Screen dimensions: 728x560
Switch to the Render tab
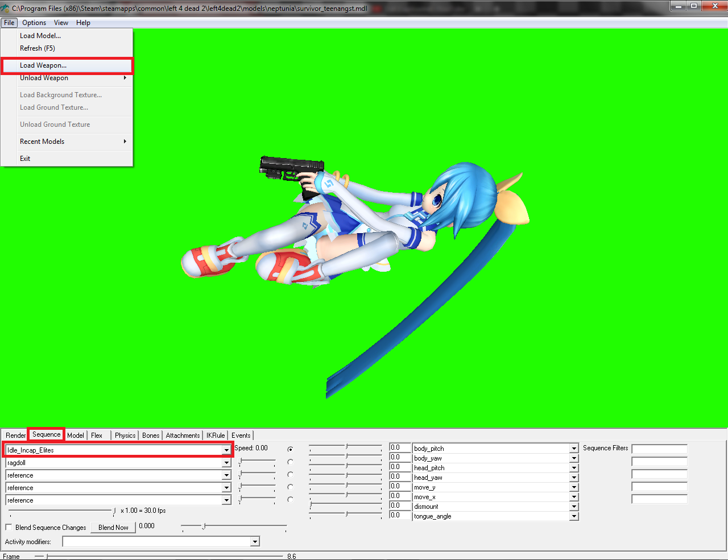(16, 435)
